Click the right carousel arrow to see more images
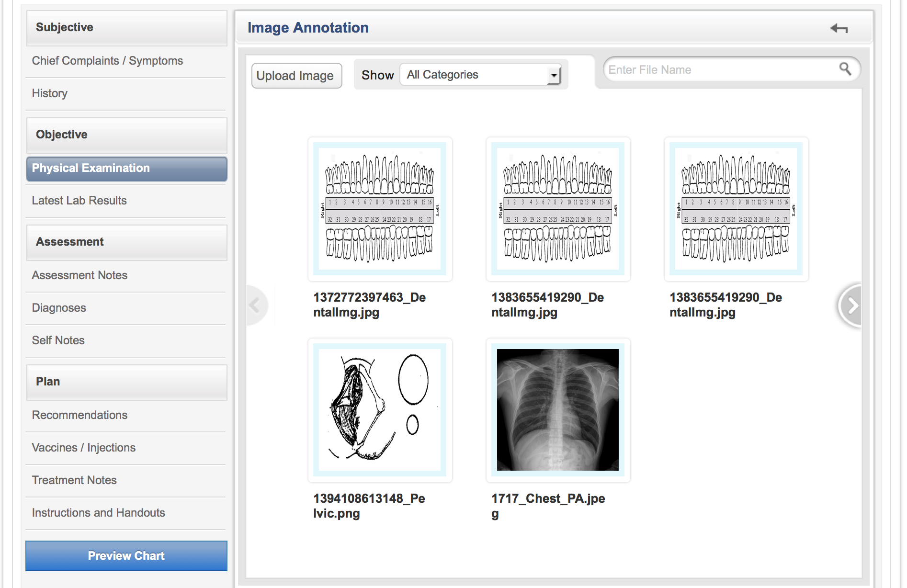The image size is (907, 588). pos(851,305)
